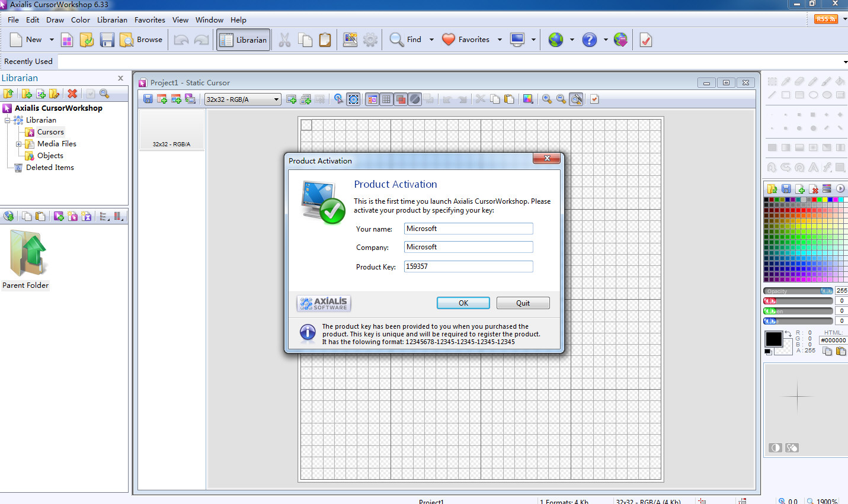Click the 32x32 - RGB/A format thumbnail
Viewport: 848px width, 504px height.
click(x=172, y=130)
